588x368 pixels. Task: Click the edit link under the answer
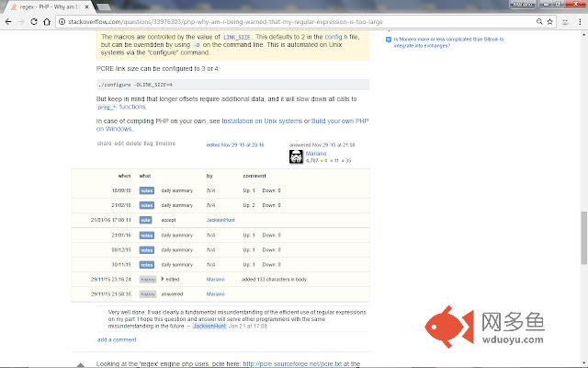pos(119,144)
